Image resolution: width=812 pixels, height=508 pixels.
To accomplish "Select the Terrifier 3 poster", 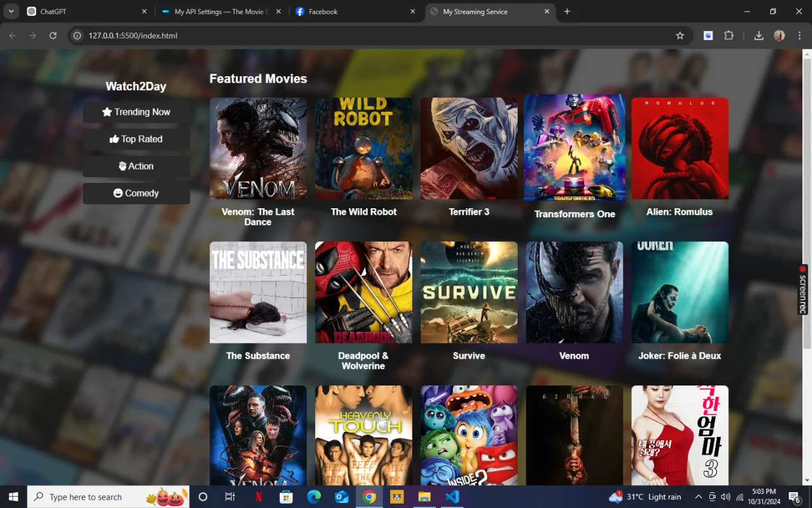I will 469,148.
